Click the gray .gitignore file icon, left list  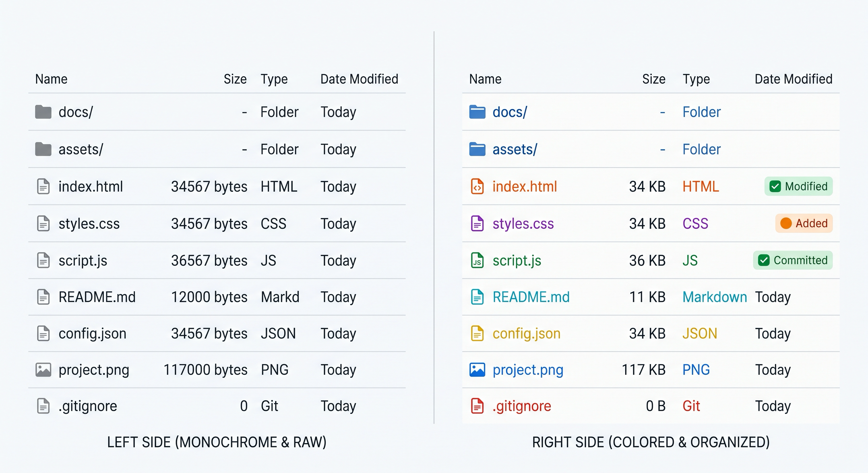click(43, 406)
